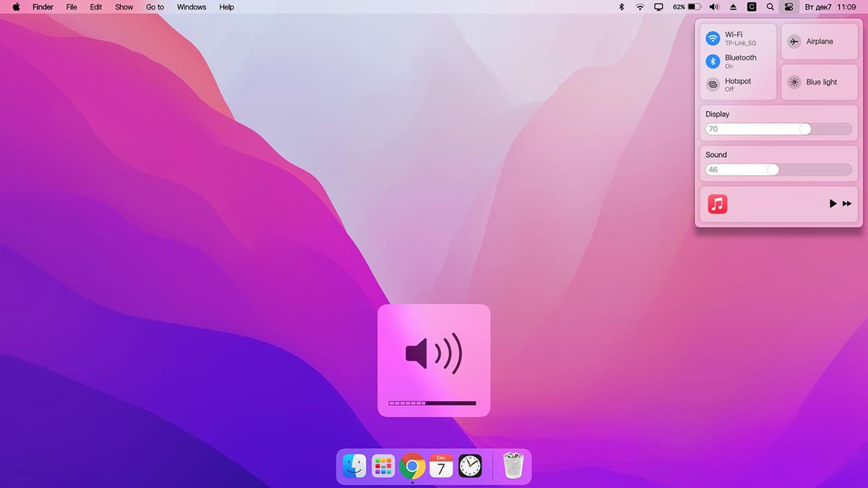This screenshot has height=488, width=868.
Task: Open the Go to menu
Action: [x=155, y=7]
